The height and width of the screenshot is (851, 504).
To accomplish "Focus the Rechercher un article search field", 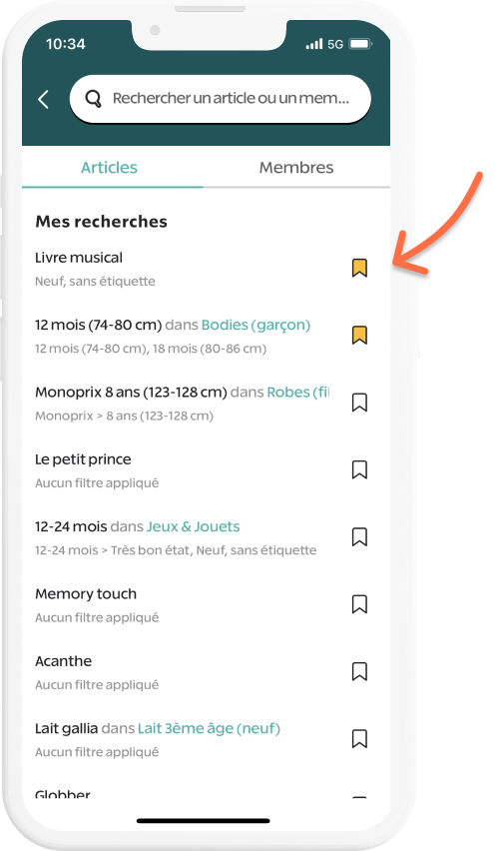I will (x=221, y=99).
